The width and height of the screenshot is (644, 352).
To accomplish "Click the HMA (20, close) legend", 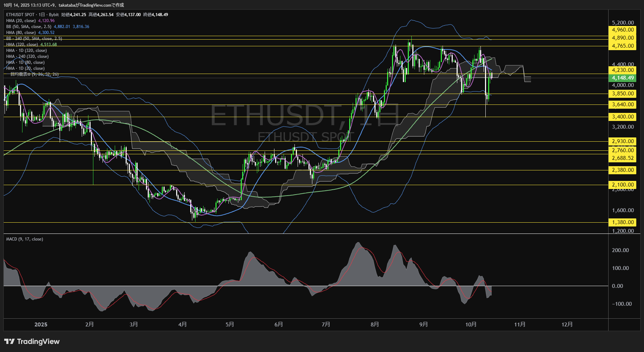I will tap(21, 21).
